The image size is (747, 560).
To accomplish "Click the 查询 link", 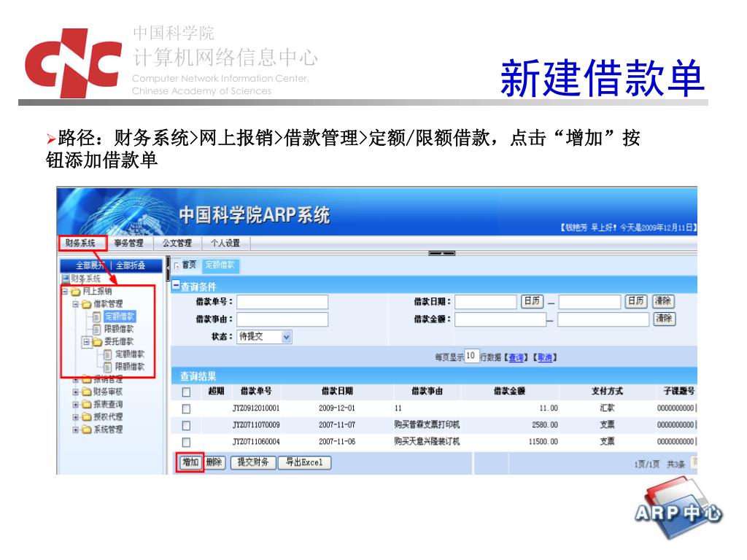I will point(516,357).
